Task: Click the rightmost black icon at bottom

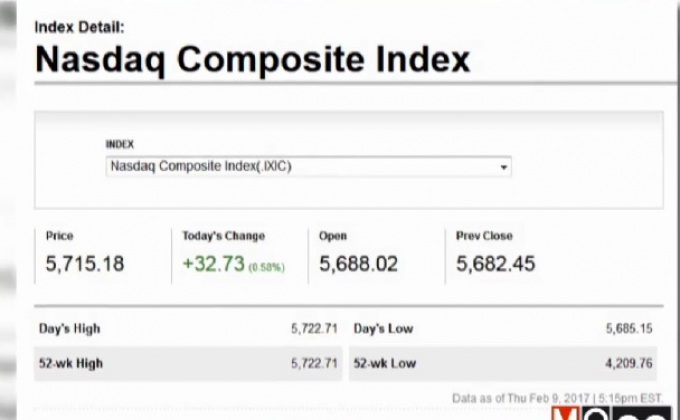Action: (643, 413)
